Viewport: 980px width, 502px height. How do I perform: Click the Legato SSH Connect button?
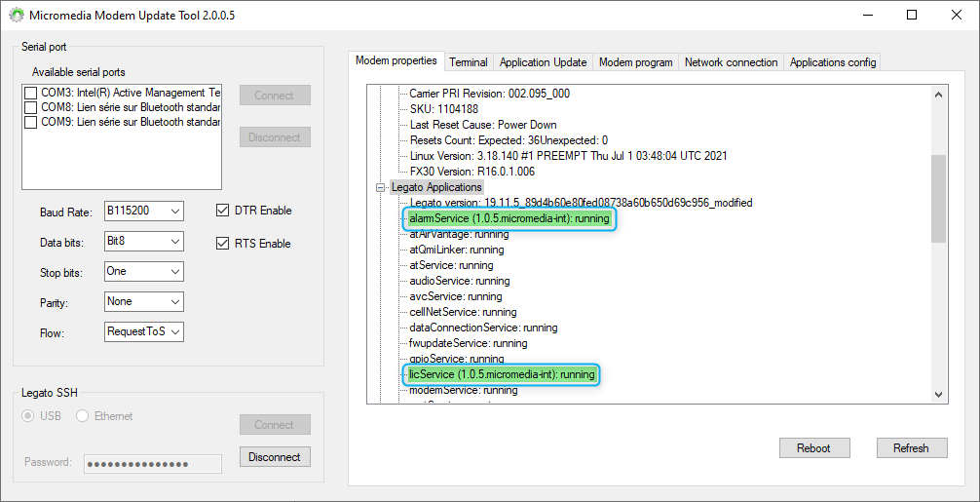(x=275, y=425)
